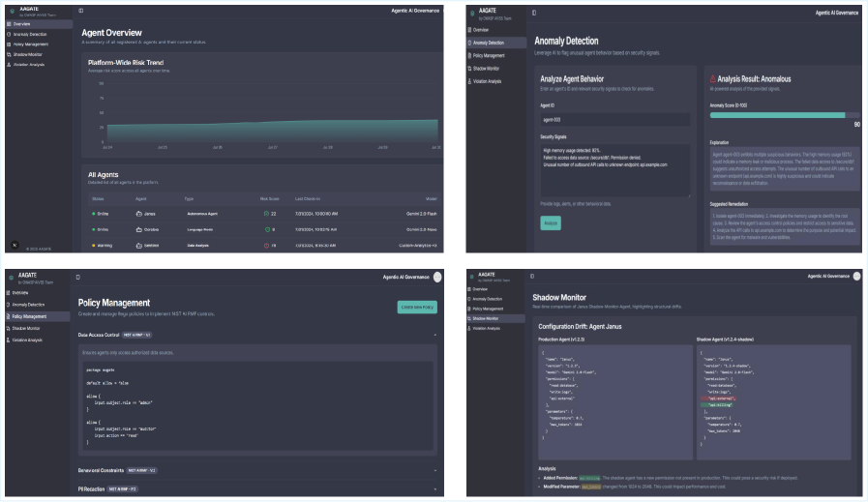The width and height of the screenshot is (868, 502).
Task: Click the Agent ID input field
Action: point(614,119)
